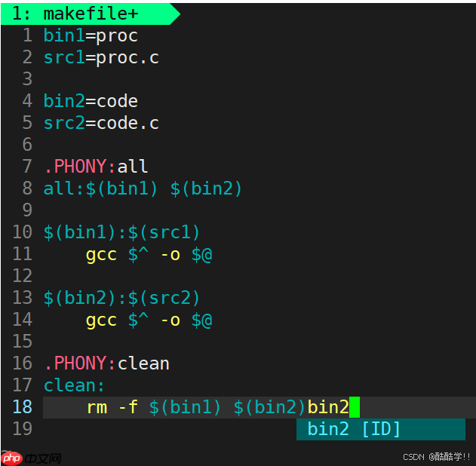476x466 pixels.
Task: Click the .PHONY:all declaration
Action: point(95,167)
